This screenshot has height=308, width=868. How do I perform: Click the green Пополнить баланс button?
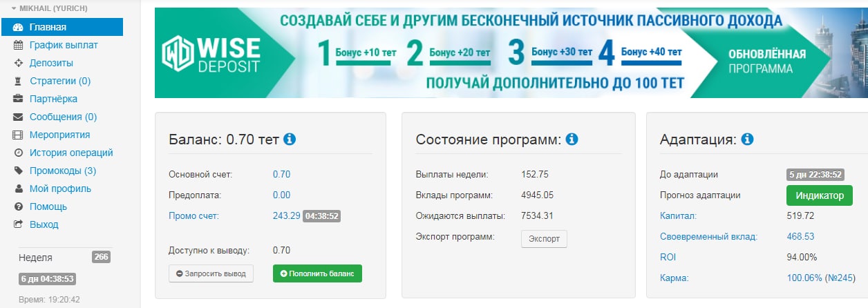pos(317,273)
